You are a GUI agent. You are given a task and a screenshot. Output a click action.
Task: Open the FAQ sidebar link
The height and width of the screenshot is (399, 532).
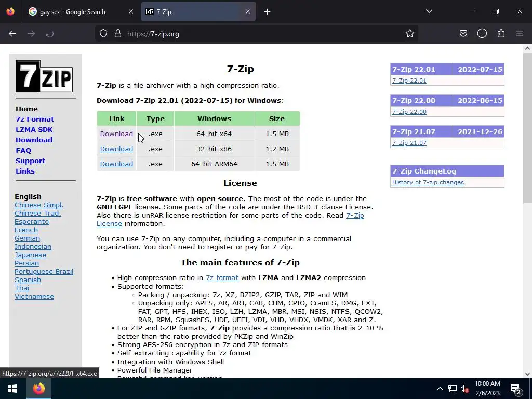coord(23,150)
